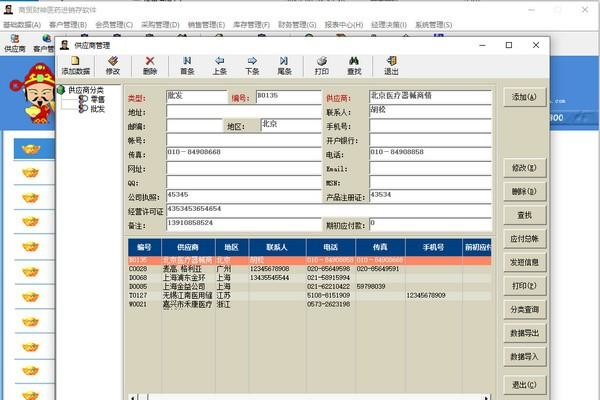Select table row W0021
The height and width of the screenshot is (400, 600).
tap(310, 304)
